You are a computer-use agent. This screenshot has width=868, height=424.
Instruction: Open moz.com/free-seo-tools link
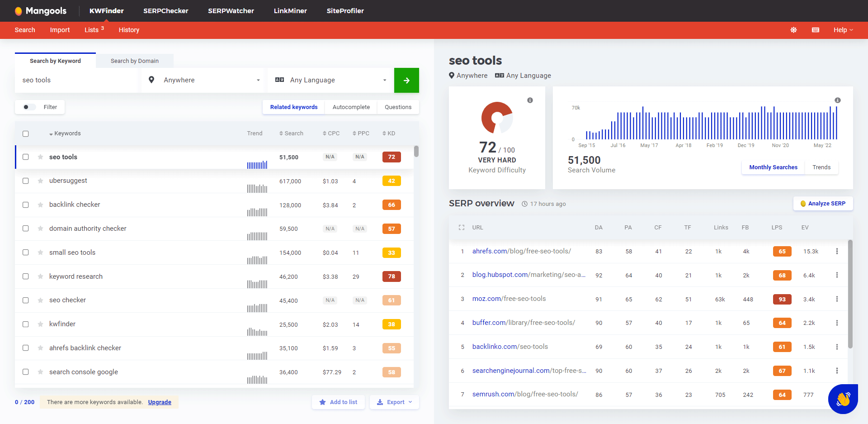tap(509, 299)
